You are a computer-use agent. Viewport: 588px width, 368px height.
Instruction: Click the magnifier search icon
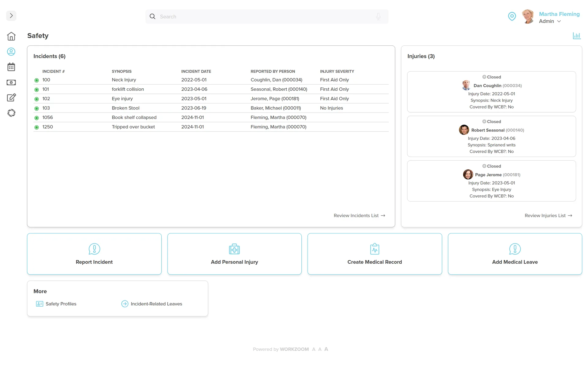[x=153, y=17]
